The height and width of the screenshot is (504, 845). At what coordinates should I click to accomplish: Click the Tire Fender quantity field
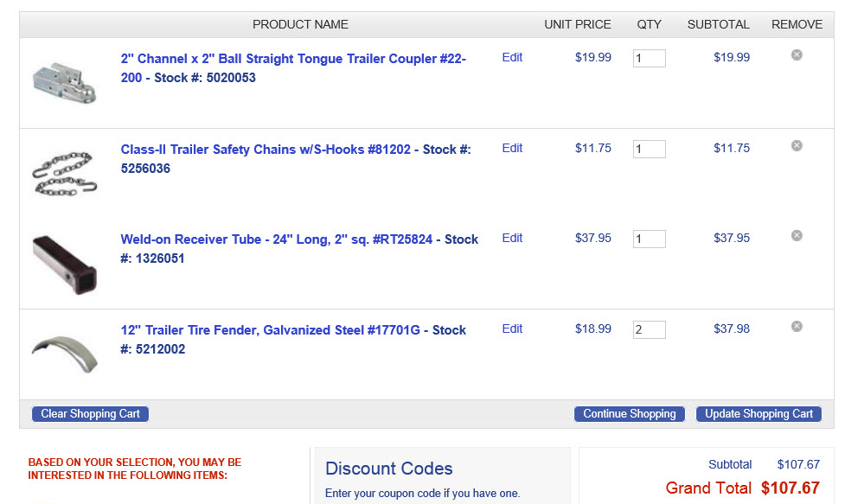[649, 329]
